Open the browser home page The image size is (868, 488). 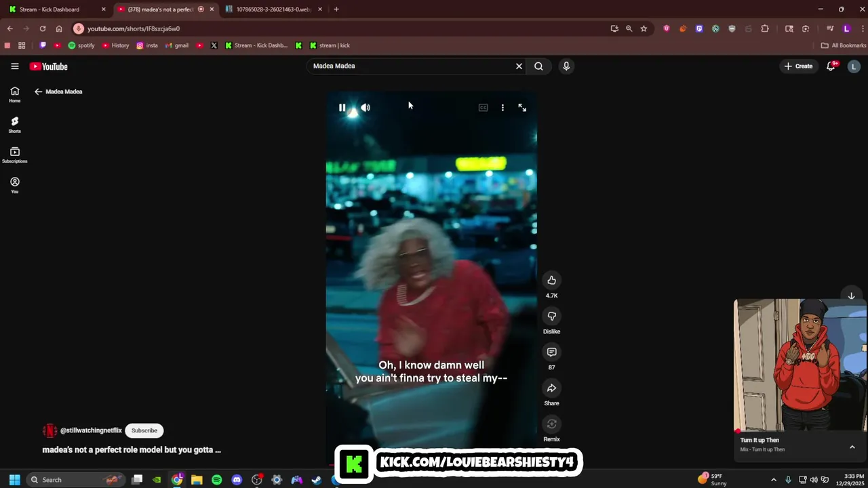click(x=59, y=28)
